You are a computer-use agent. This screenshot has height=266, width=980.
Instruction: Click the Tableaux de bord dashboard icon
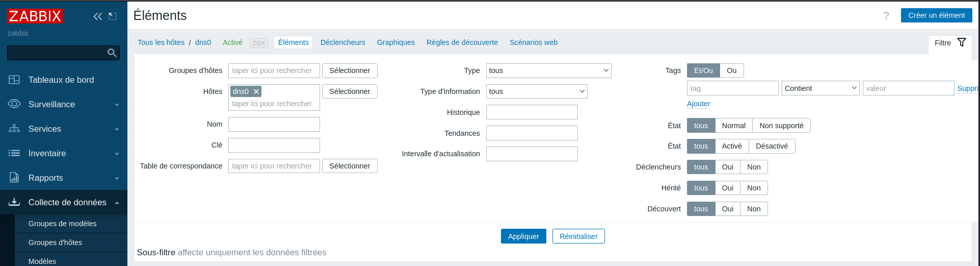[14, 80]
